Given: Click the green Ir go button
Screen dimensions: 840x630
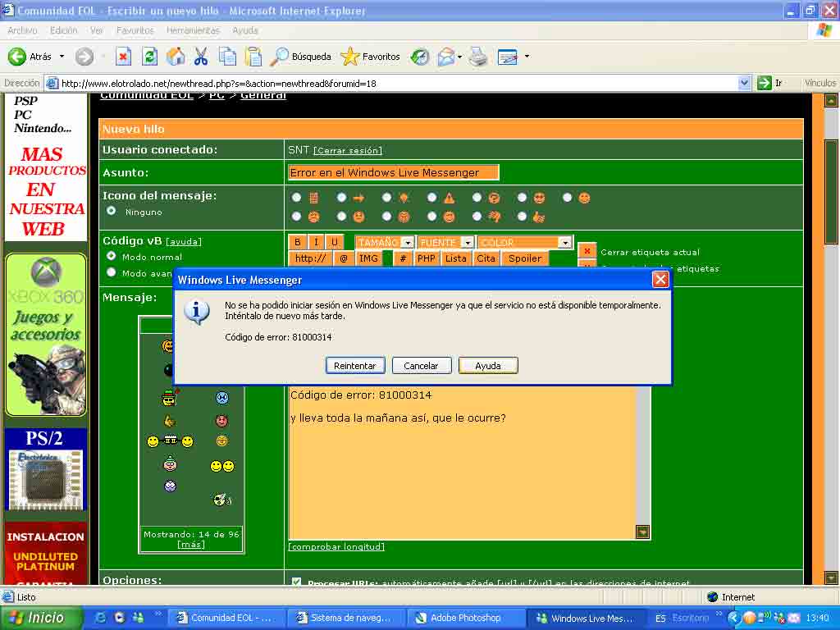Looking at the screenshot, I should [x=769, y=83].
